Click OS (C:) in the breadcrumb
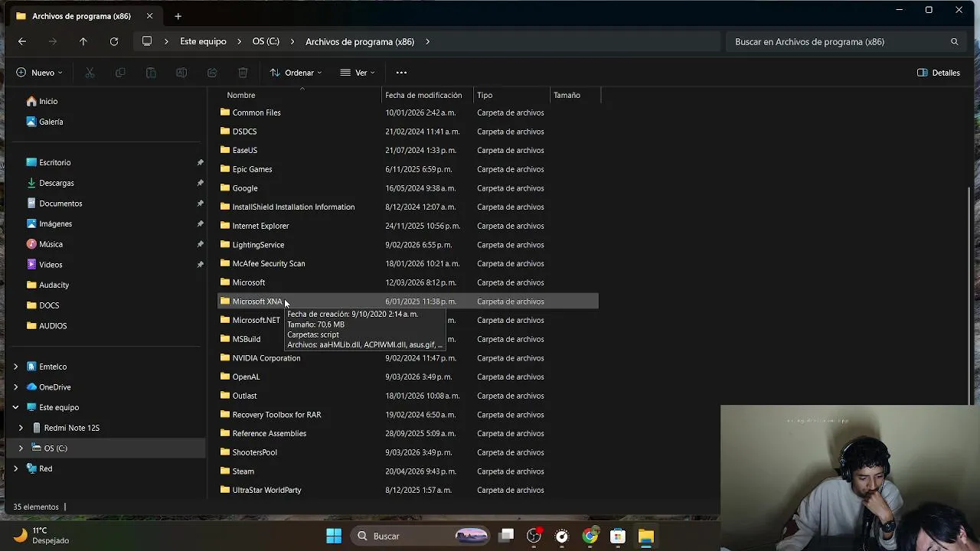Viewport: 980px width, 551px height. pos(266,41)
